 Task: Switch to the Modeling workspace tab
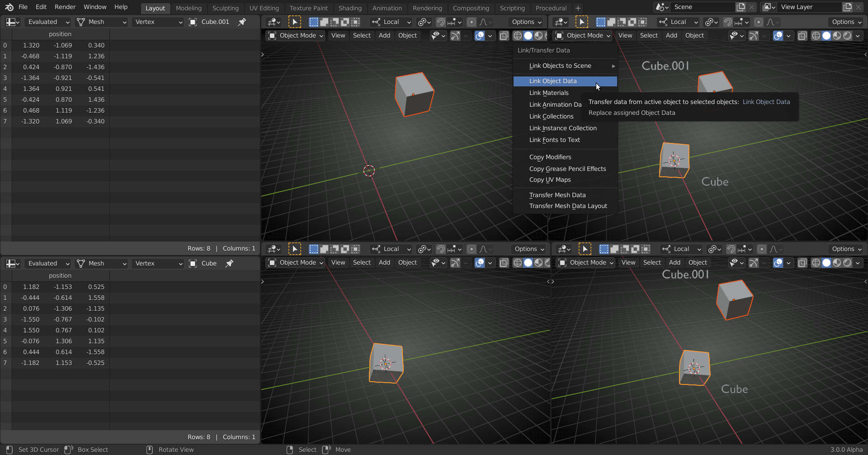pos(189,8)
